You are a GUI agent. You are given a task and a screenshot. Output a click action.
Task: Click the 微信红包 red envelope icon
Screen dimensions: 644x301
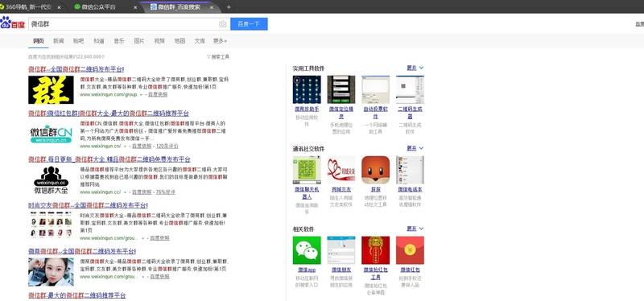tap(410, 250)
